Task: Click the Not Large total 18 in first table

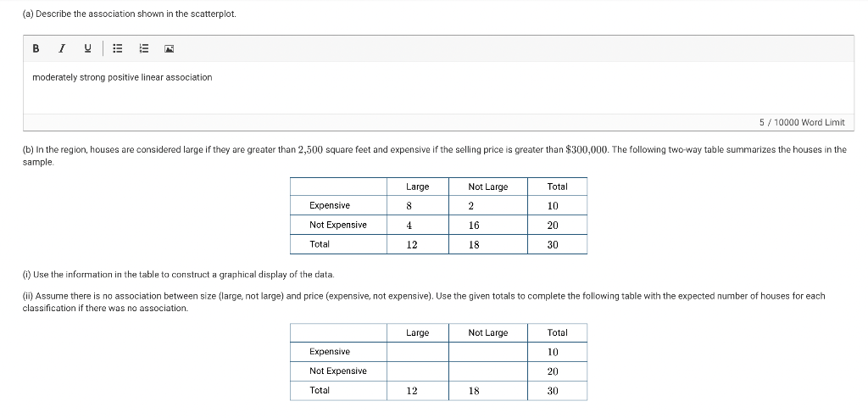Action: 473,245
